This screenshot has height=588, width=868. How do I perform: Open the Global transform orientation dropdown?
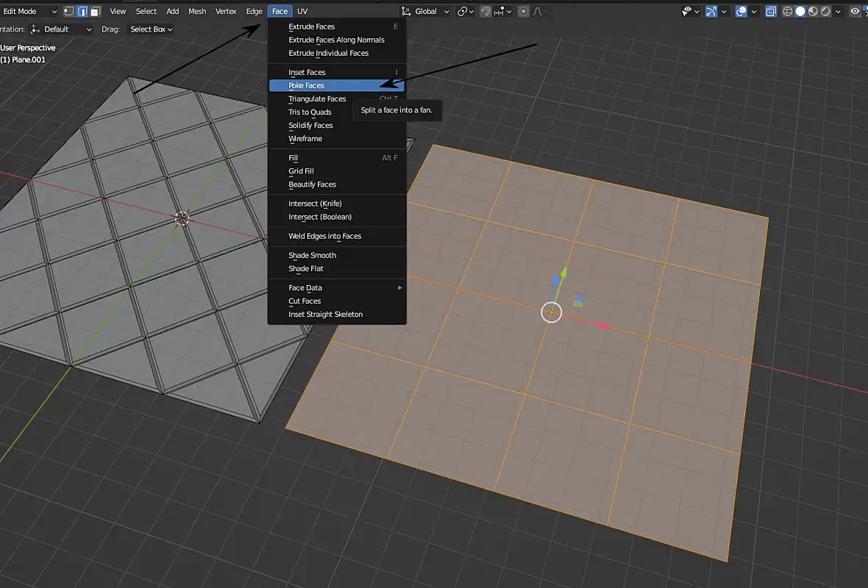[424, 11]
